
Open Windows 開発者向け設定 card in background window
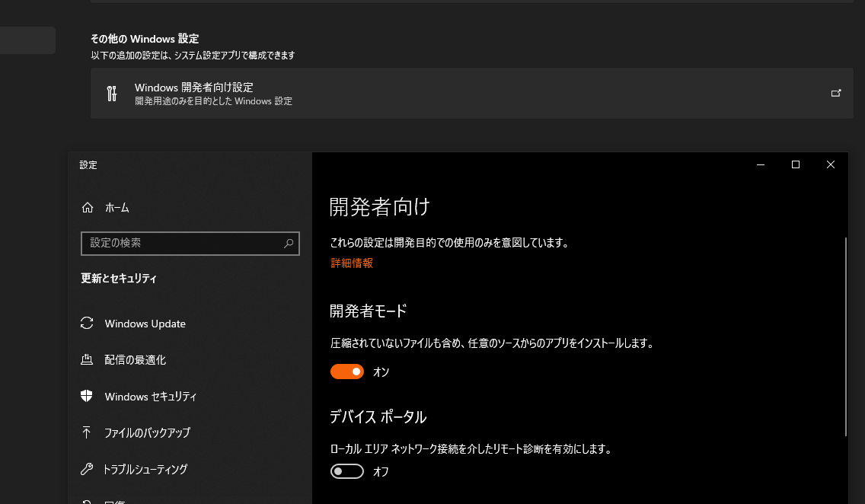(471, 93)
